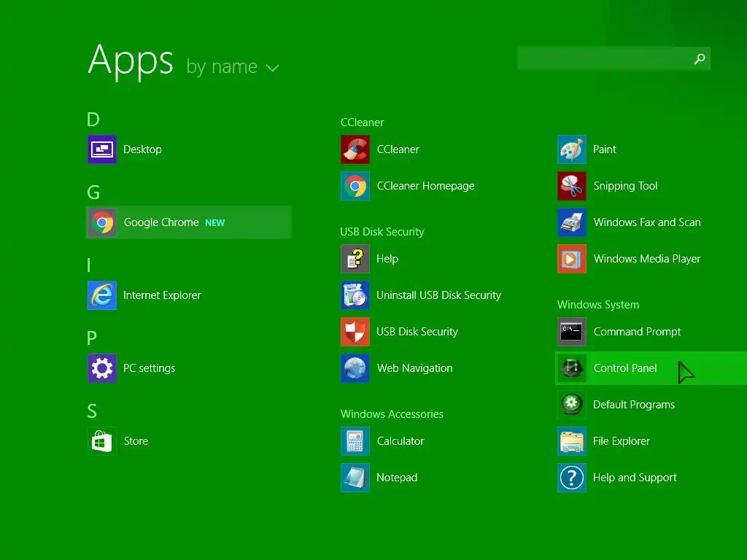The width and height of the screenshot is (747, 560).
Task: Open the CCleaner Homepage Chrome icon
Action: pyautogui.click(x=355, y=186)
